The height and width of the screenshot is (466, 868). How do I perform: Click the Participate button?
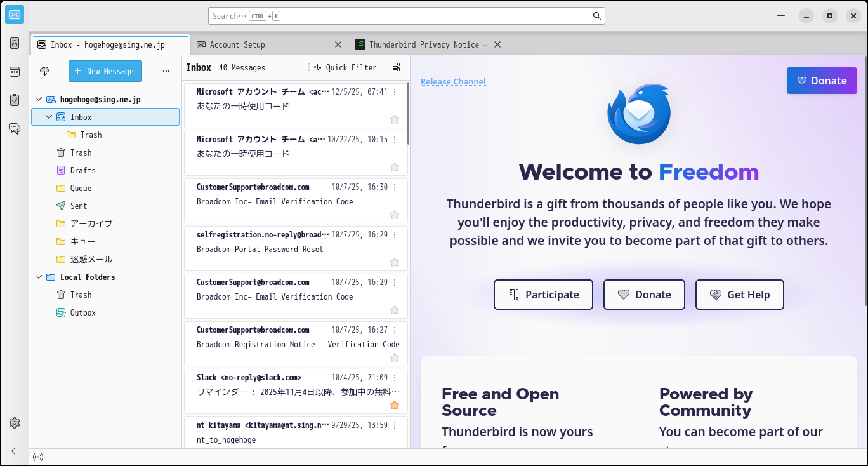(543, 295)
